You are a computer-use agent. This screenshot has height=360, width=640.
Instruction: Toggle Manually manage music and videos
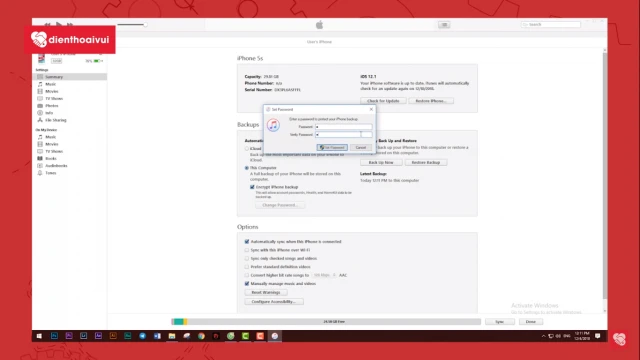coord(247,284)
